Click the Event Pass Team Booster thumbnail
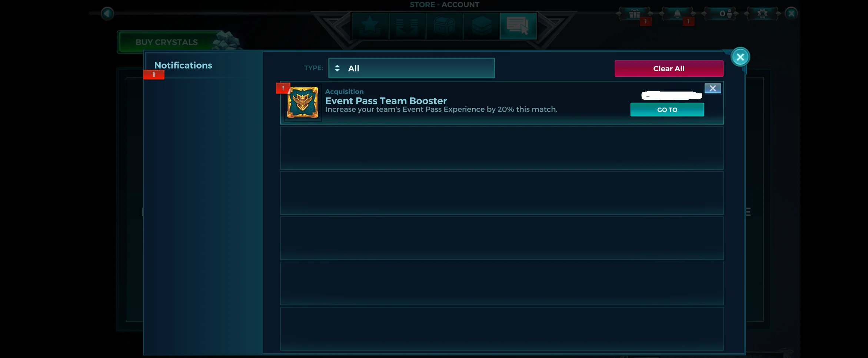 pos(303,102)
